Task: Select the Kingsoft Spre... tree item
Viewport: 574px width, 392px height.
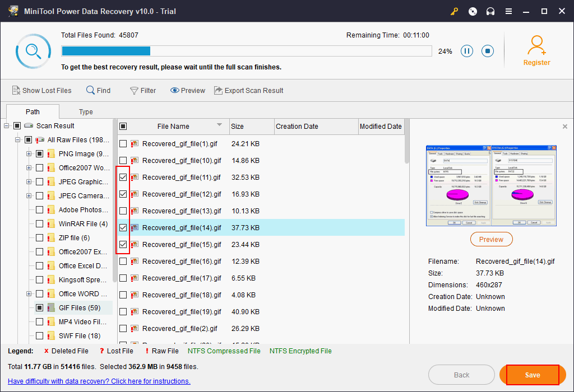Action: (83, 280)
